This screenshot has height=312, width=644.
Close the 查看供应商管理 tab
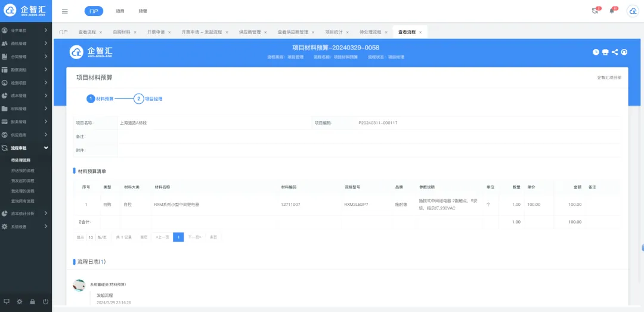pos(313,32)
